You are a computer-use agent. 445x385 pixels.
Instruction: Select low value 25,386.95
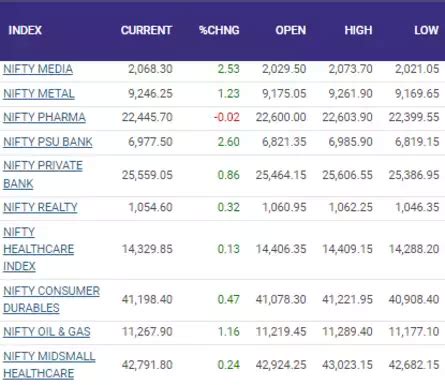(x=414, y=175)
